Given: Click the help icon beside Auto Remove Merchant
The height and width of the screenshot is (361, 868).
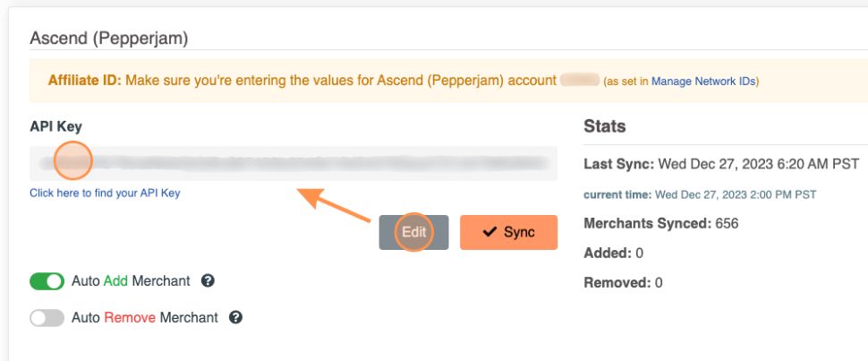Looking at the screenshot, I should tap(236, 317).
